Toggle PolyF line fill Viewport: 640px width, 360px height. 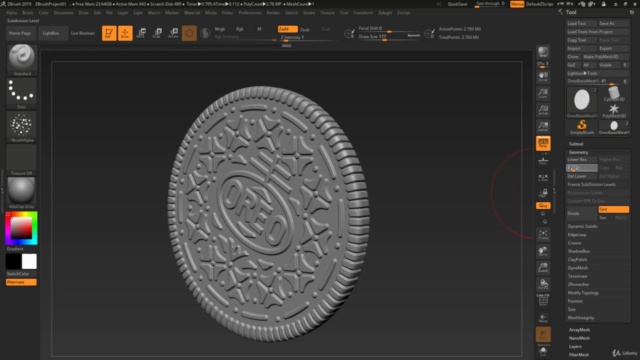pos(543,301)
